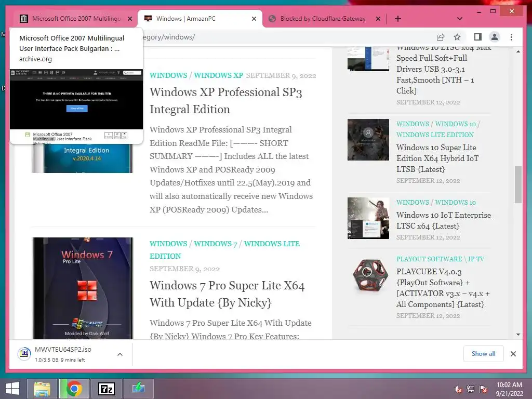This screenshot has width=532, height=399.
Task: Click the ISO file icon in downloads bar
Action: tap(24, 354)
